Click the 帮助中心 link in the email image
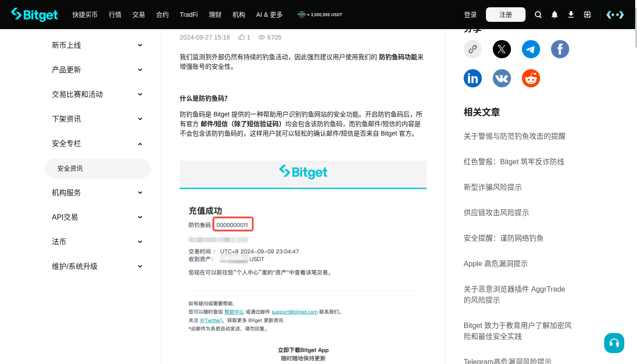This screenshot has width=637, height=364. click(x=234, y=312)
